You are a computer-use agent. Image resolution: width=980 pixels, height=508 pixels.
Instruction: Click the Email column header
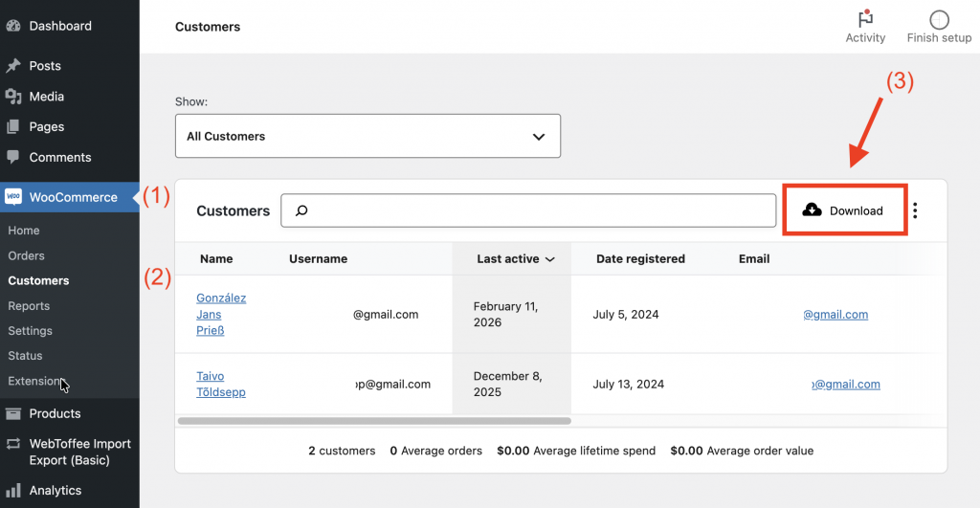click(x=754, y=258)
